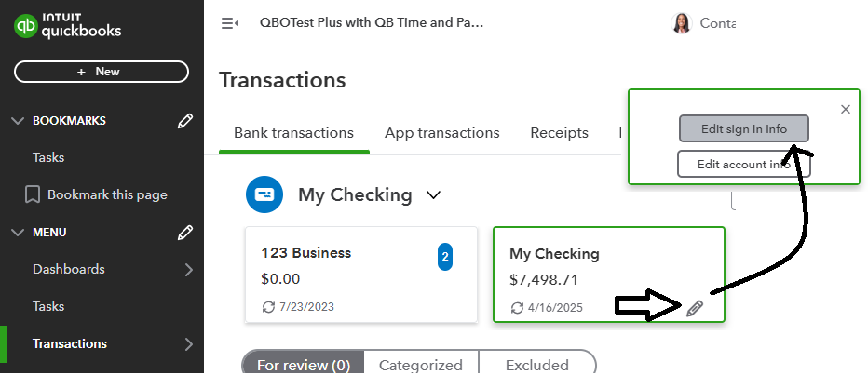This screenshot has width=868, height=375.
Task: Open the My Checking account dropdown
Action: pyautogui.click(x=433, y=195)
